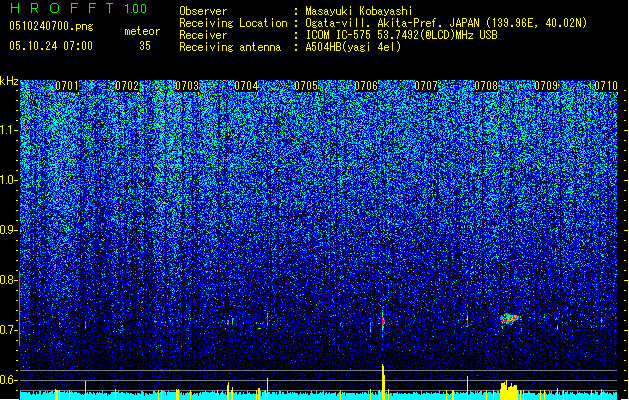Click the meteor count value 35
629x400 pixels.
pyautogui.click(x=145, y=46)
